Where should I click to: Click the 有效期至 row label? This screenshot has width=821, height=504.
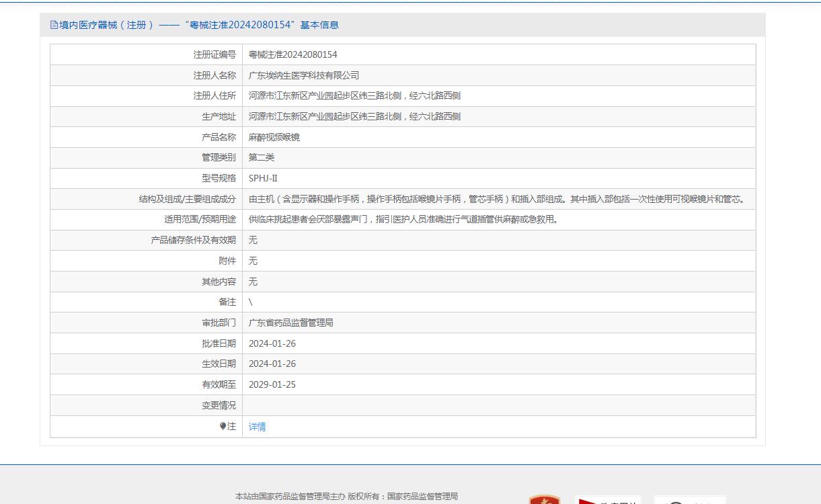tap(219, 384)
